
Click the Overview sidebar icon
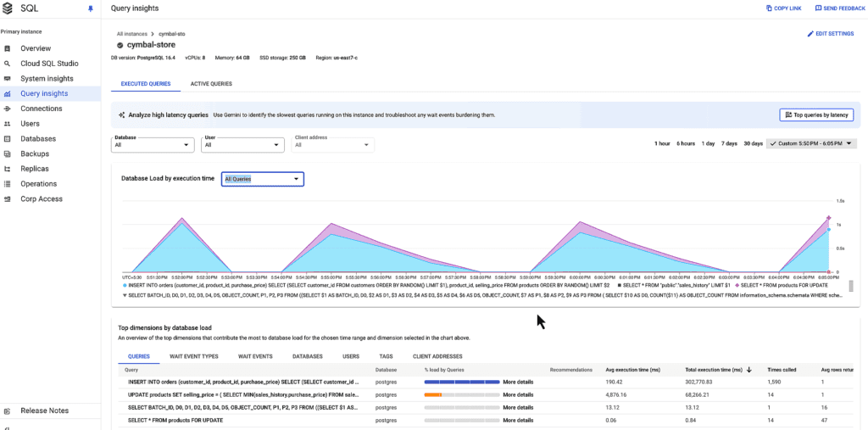tap(7, 48)
